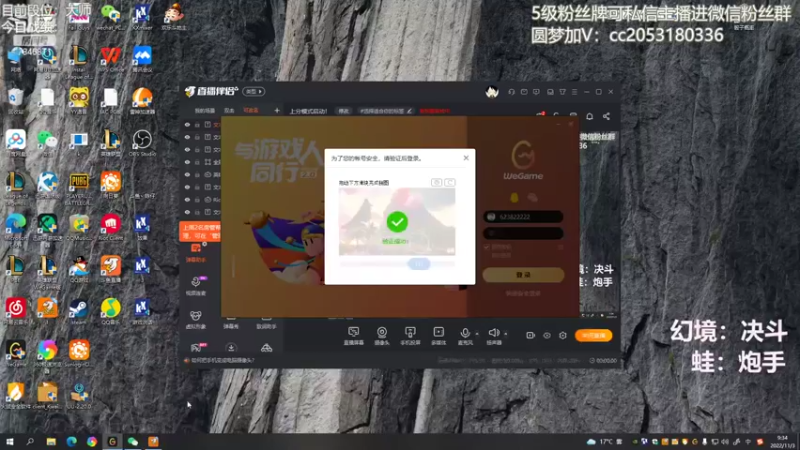Open the video co-stream sidebar tool
The width and height of the screenshot is (800, 450).
[195, 286]
